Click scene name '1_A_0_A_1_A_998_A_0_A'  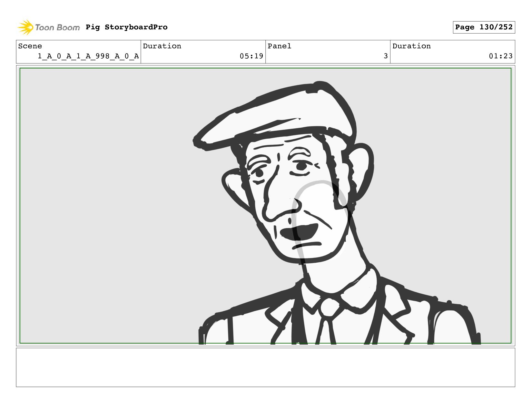pos(88,56)
